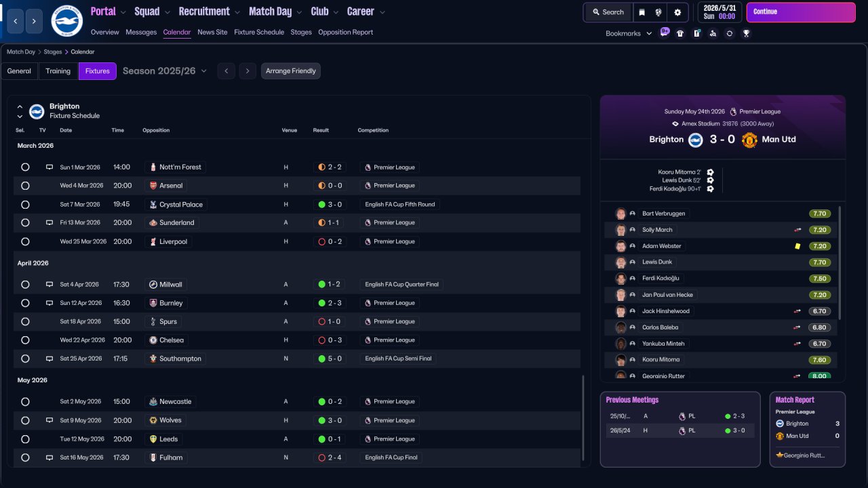The height and width of the screenshot is (488, 868).
Task: Click the Chelsea badge in the fixture list
Action: (x=153, y=340)
